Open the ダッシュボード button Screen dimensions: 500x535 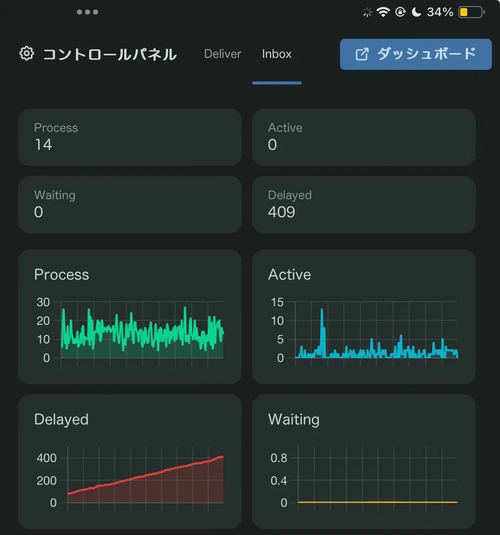coord(416,54)
